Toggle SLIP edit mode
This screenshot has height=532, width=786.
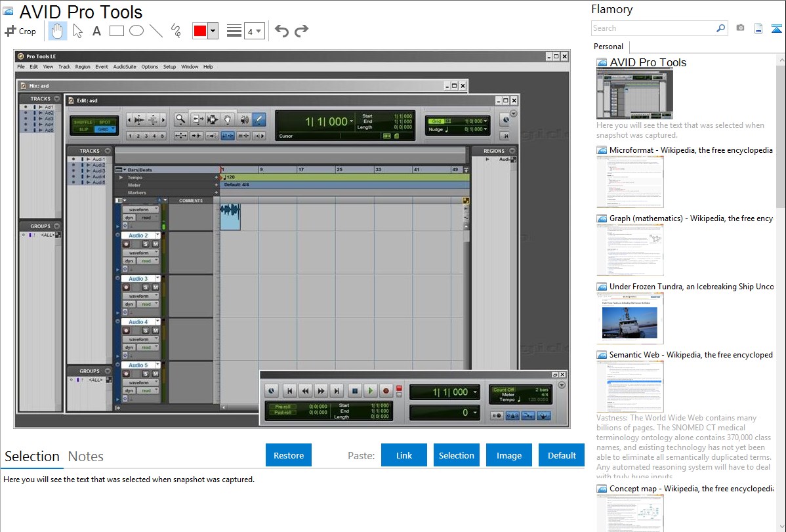[x=83, y=129]
